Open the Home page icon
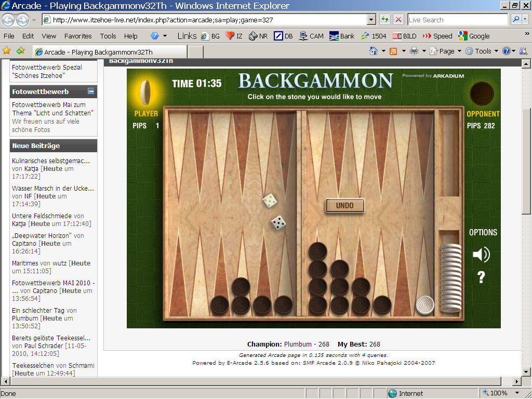 click(373, 51)
